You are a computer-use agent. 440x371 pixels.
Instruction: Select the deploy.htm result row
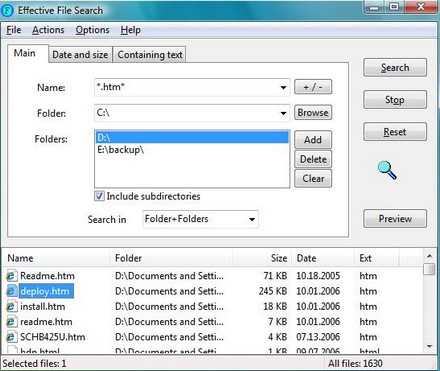(213, 291)
